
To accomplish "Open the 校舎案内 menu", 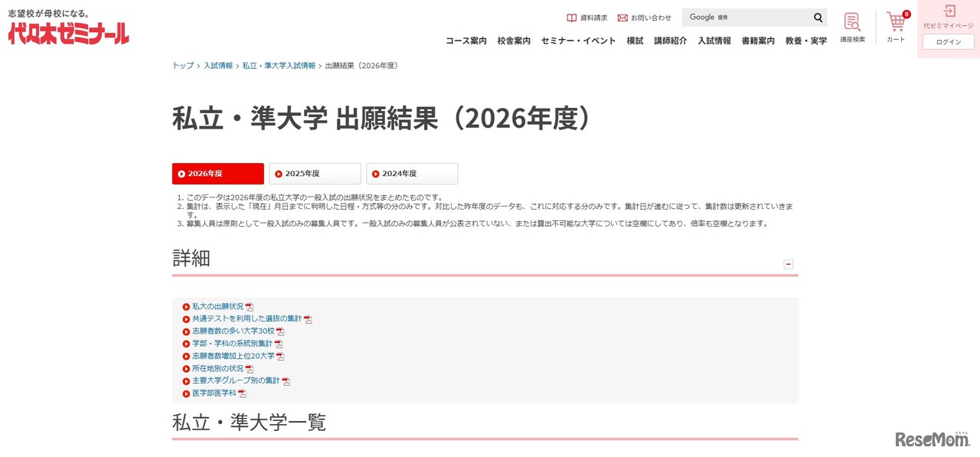I will click(514, 41).
